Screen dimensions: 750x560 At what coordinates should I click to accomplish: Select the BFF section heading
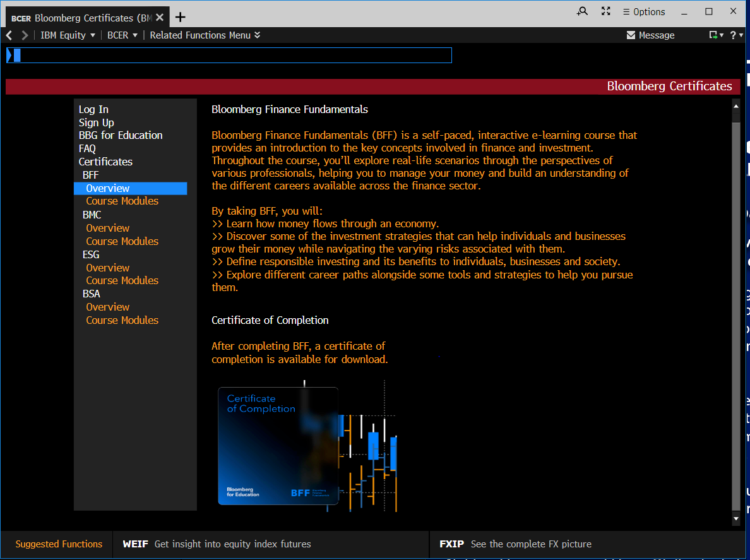point(90,175)
